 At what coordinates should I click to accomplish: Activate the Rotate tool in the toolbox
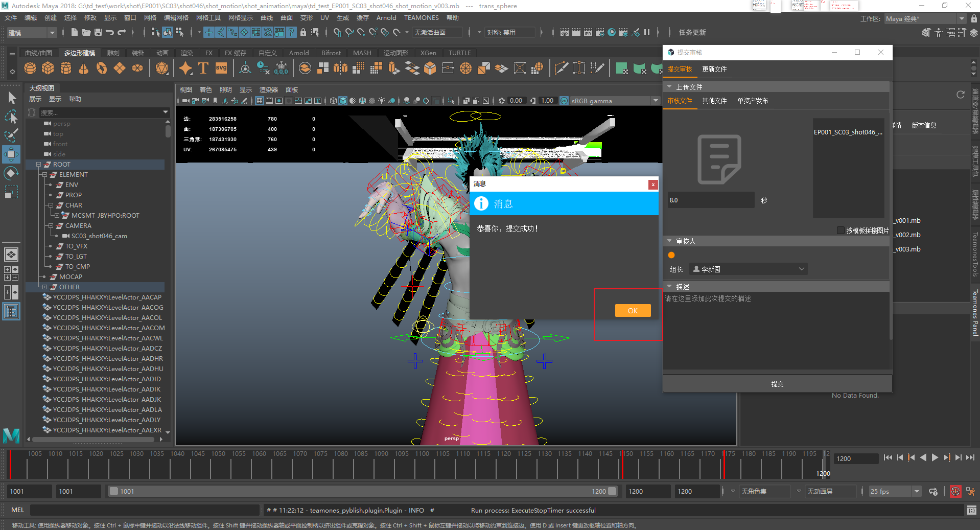(11, 173)
